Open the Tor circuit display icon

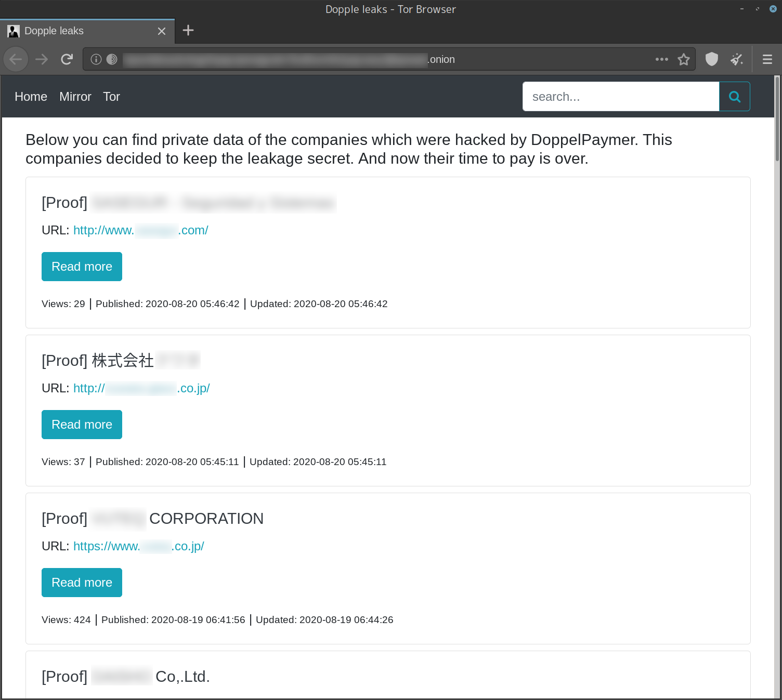pos(112,59)
